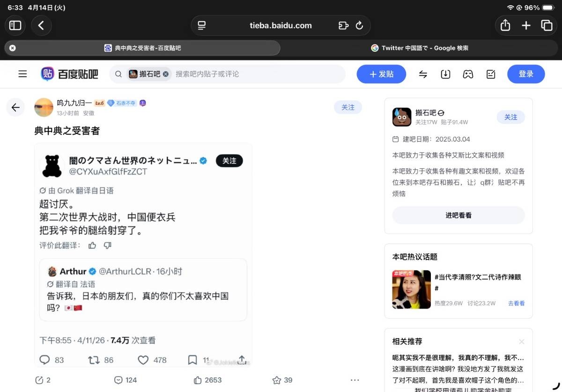This screenshot has width=562, height=392.
Task: Open Safari's tab overview
Action: point(547,26)
